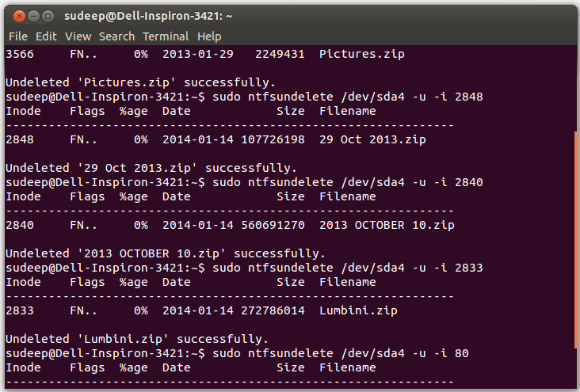Click the command with inode 2833
The image size is (580, 392).
[348, 268]
